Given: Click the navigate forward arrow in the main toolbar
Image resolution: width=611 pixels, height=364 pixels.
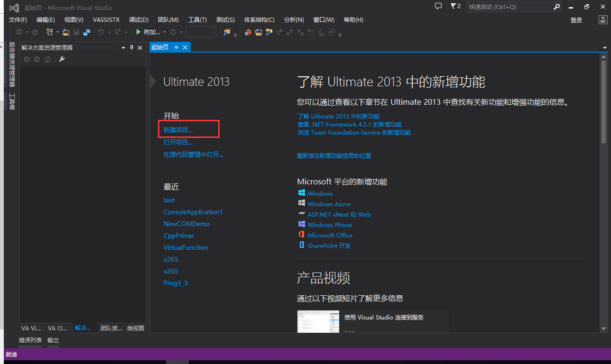Looking at the screenshot, I should coord(35,32).
